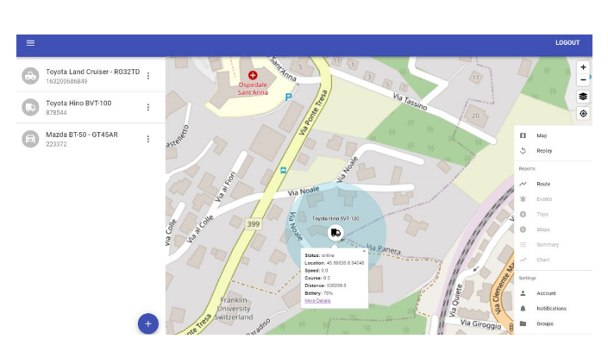Open options for Toyota Hino BVT-100
The image size is (608, 364).
coord(147,107)
